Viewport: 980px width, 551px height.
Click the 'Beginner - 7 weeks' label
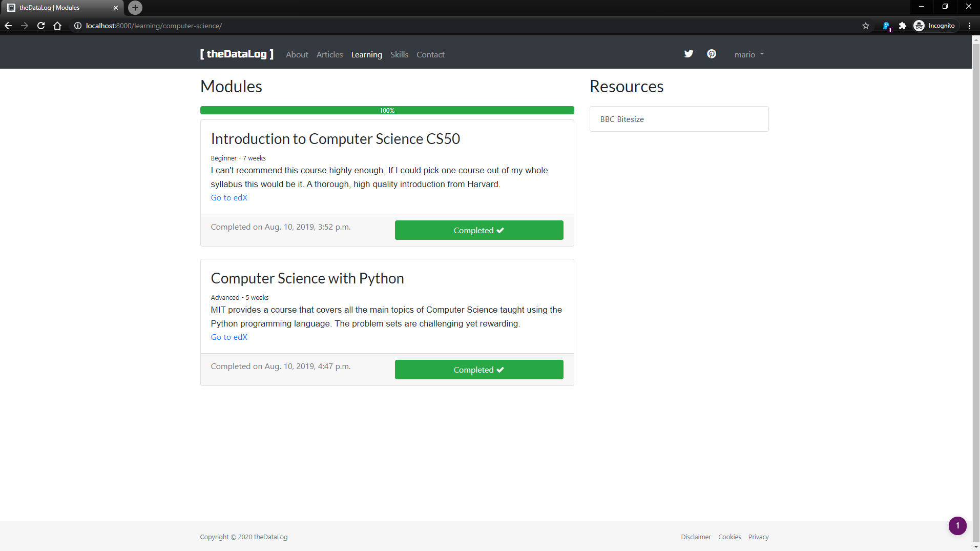click(x=238, y=158)
